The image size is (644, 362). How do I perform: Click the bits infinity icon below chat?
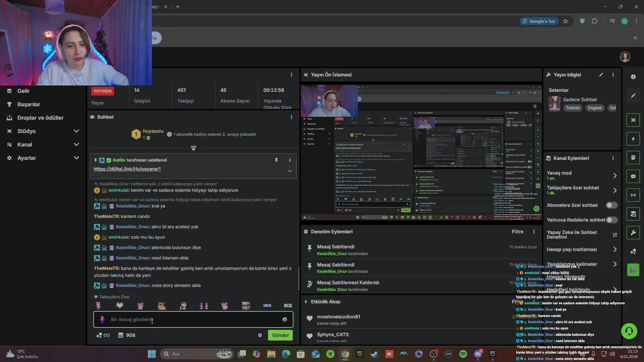pos(103,335)
